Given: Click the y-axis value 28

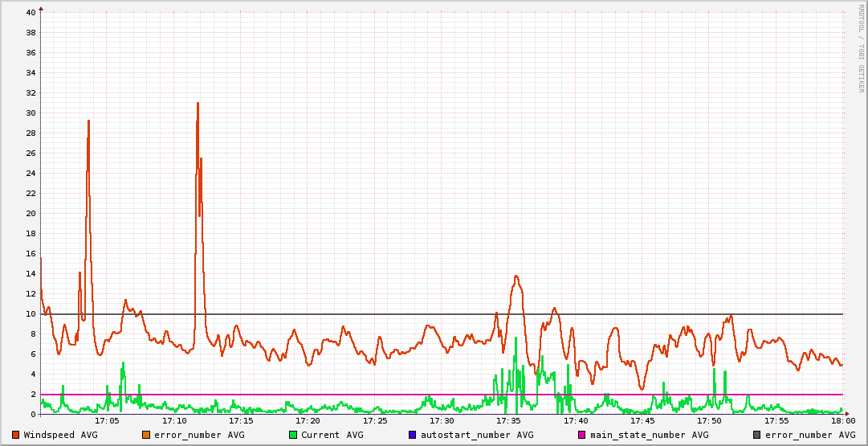Looking at the screenshot, I should [x=31, y=133].
